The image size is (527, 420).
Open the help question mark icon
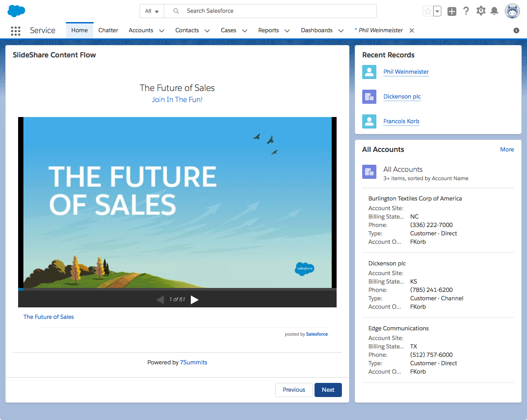click(466, 11)
